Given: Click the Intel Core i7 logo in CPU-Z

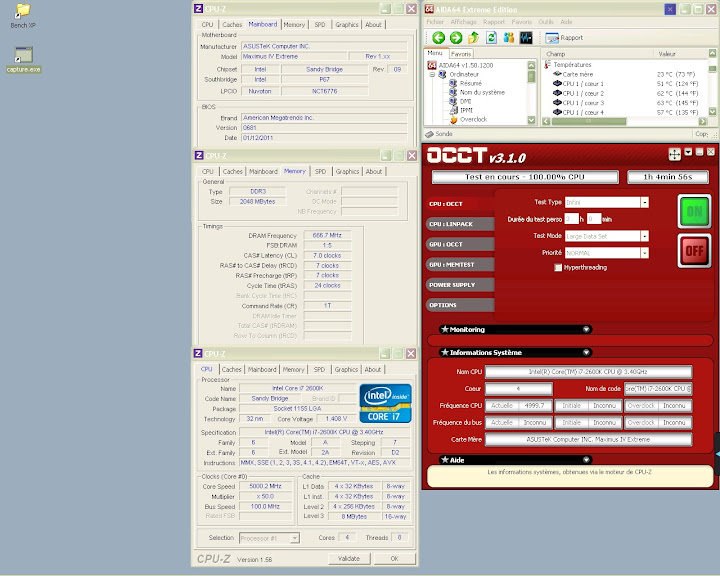Looking at the screenshot, I should 385,403.
